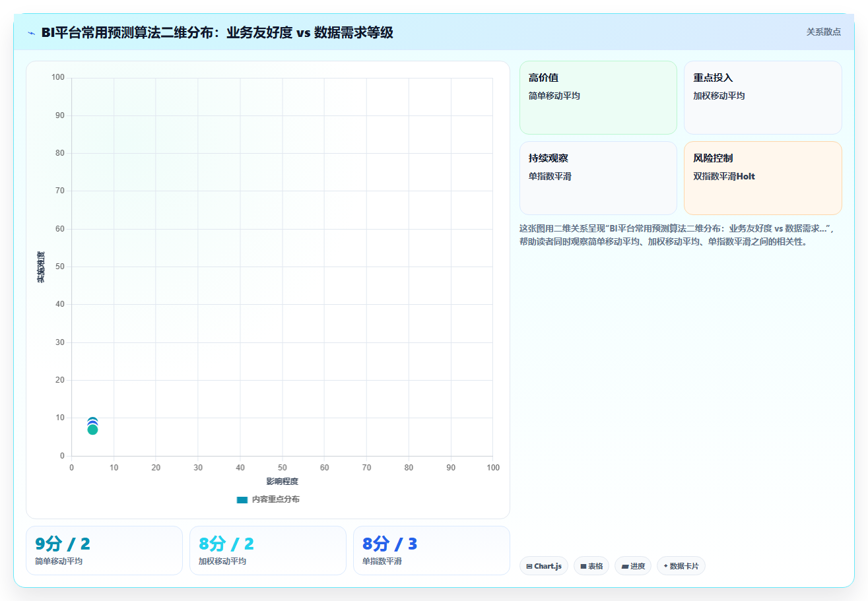The height and width of the screenshot is (601, 868).
Task: Click the y-axis label 100
Action: (58, 78)
